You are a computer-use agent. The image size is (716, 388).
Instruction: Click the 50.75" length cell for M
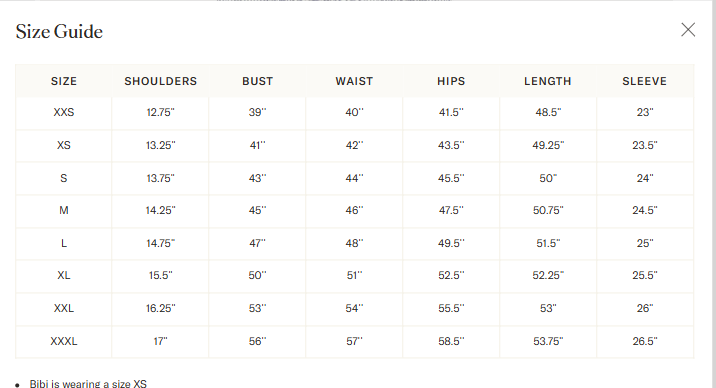548,210
